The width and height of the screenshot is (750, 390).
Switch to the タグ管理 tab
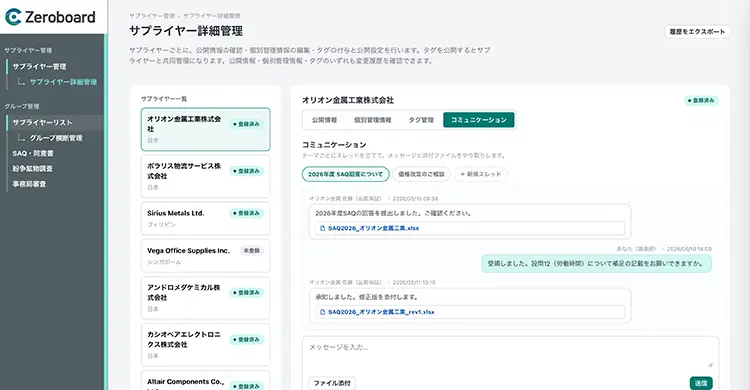tap(421, 120)
